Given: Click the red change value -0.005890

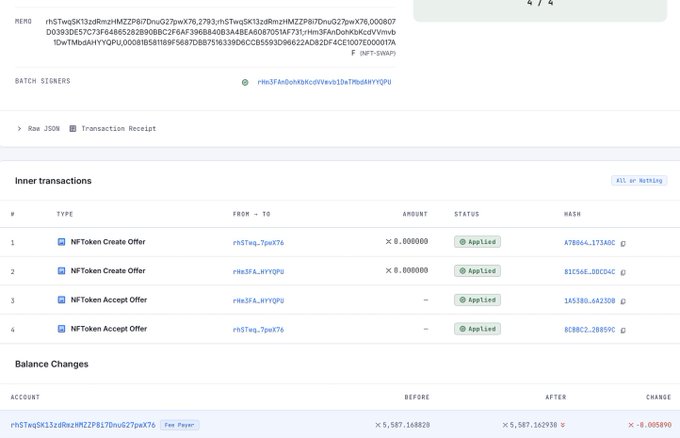Looking at the screenshot, I should (x=650, y=425).
